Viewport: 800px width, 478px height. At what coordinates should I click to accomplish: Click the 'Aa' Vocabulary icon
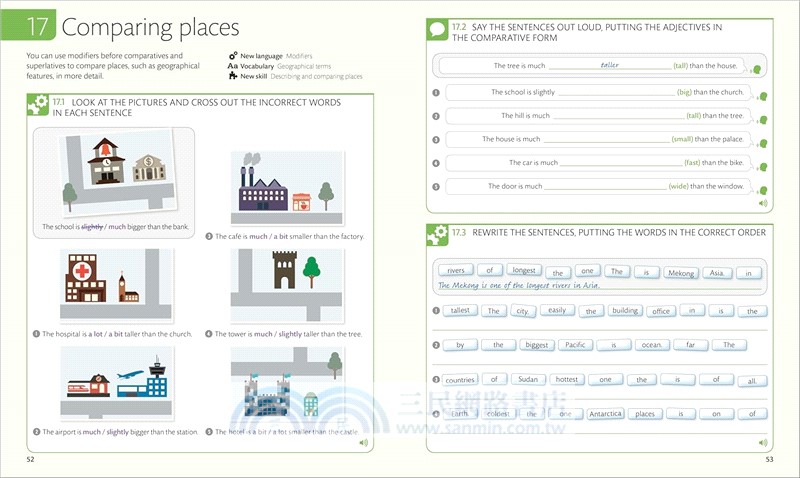233,66
